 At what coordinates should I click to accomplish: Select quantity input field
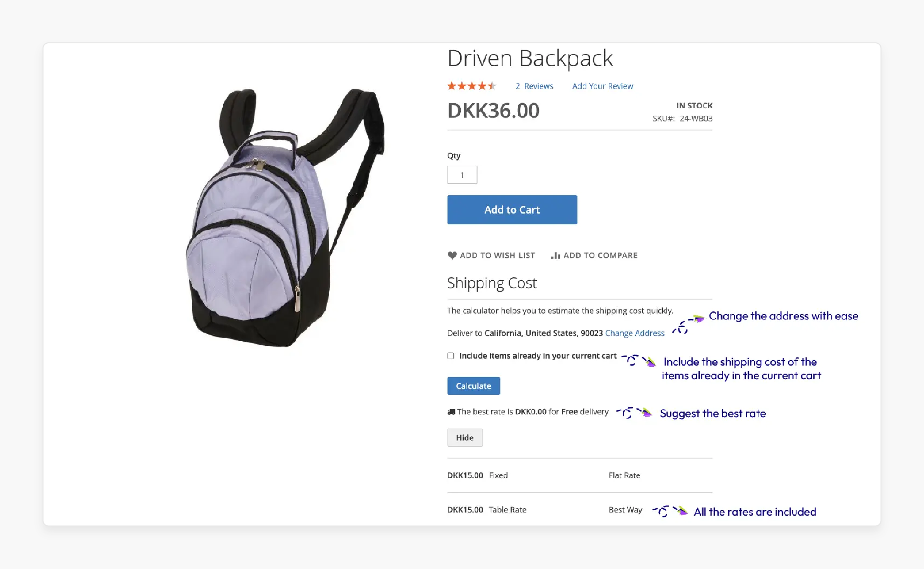(x=462, y=174)
